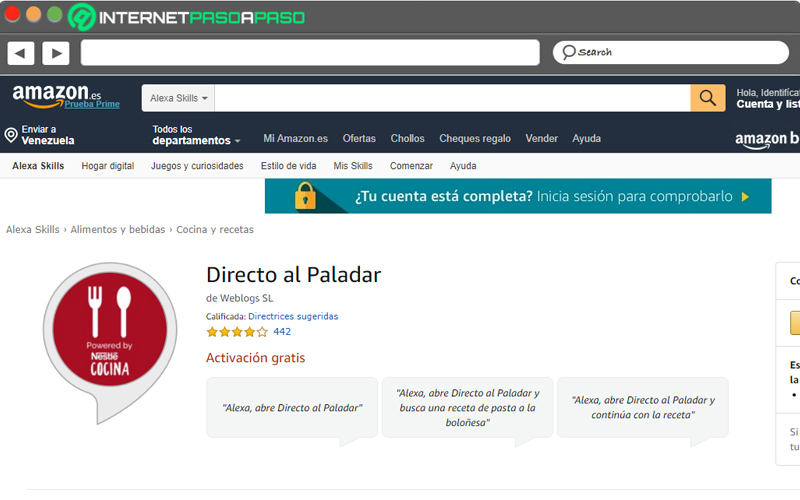Viewport: 800px width, 500px height.
Task: Click the browser Search field
Action: [x=671, y=53]
